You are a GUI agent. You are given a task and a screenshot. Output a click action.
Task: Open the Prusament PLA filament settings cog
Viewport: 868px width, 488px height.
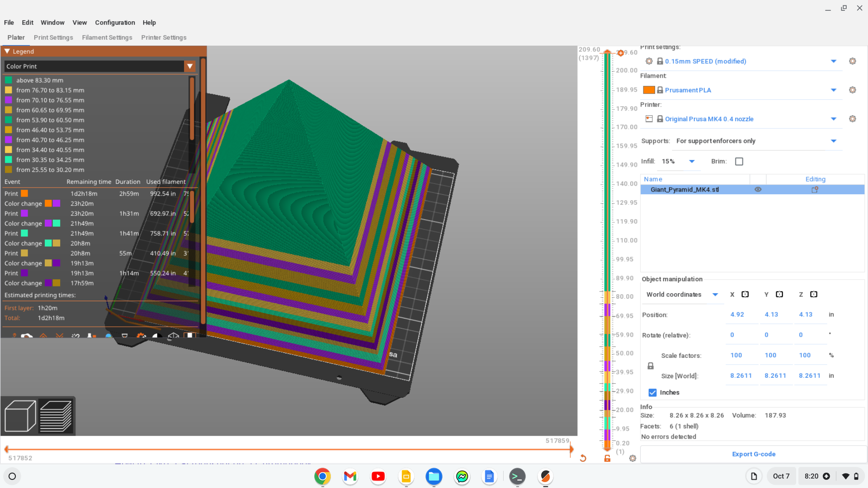(x=852, y=90)
